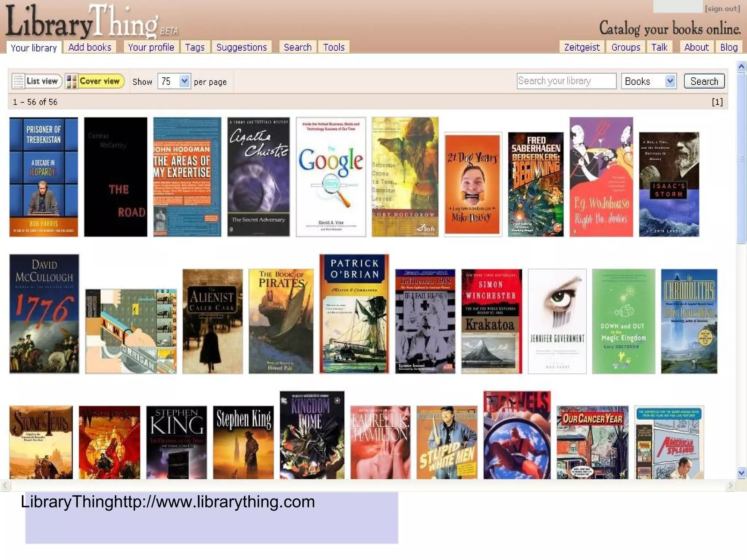Click the Search button in library toolbar
Image resolution: width=747 pixels, height=560 pixels.
[x=704, y=81]
